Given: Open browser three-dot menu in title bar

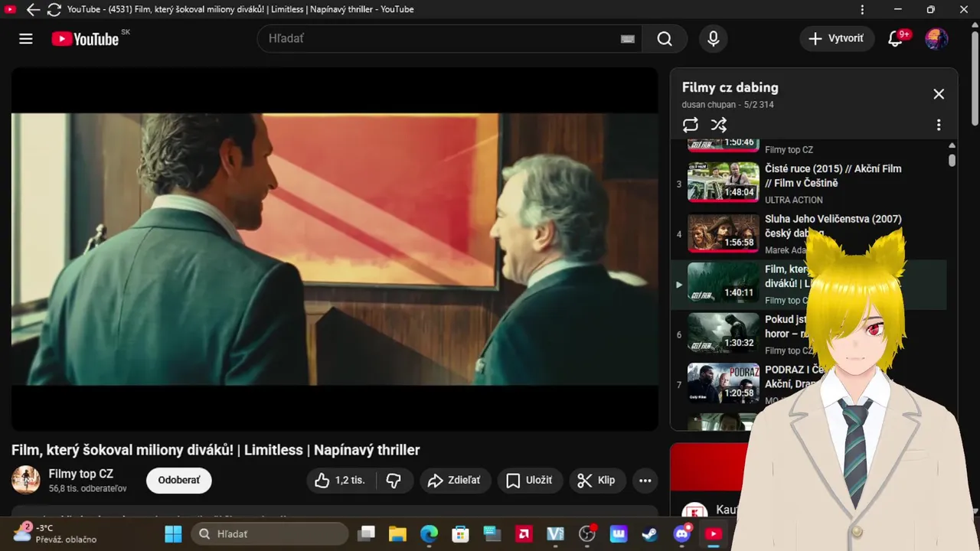Looking at the screenshot, I should (863, 10).
